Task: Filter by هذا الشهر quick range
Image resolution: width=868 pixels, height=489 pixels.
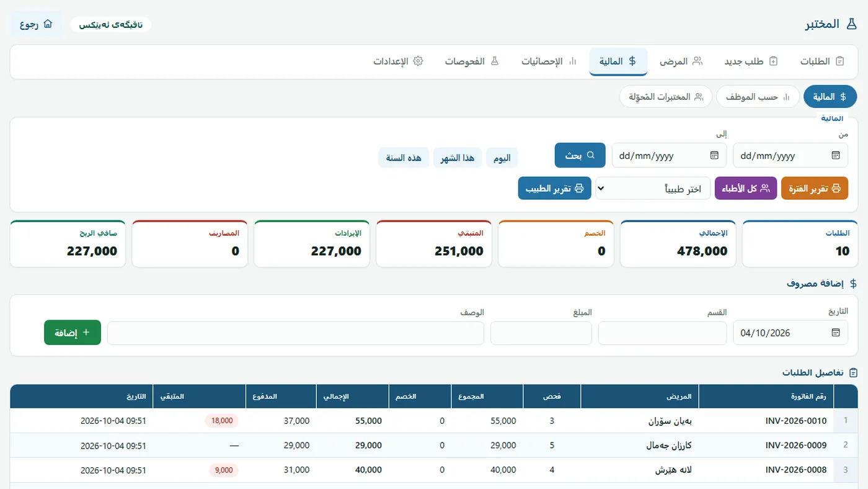Action: [x=458, y=158]
